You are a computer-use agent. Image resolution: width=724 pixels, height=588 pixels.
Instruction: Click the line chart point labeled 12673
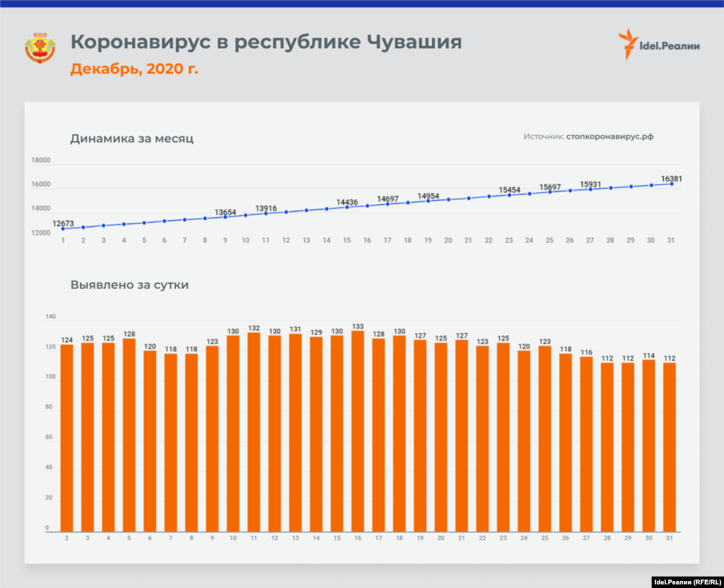[63, 228]
